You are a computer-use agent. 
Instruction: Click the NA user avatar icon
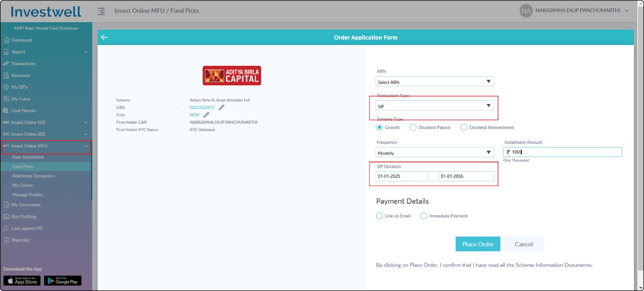click(x=526, y=11)
